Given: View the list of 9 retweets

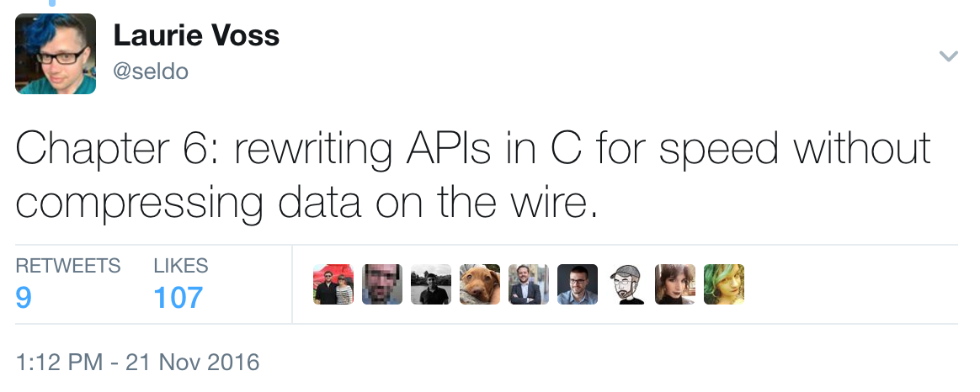Looking at the screenshot, I should click(24, 297).
